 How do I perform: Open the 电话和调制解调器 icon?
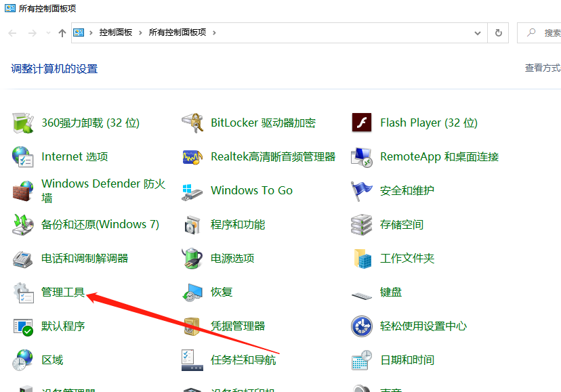[23, 259]
